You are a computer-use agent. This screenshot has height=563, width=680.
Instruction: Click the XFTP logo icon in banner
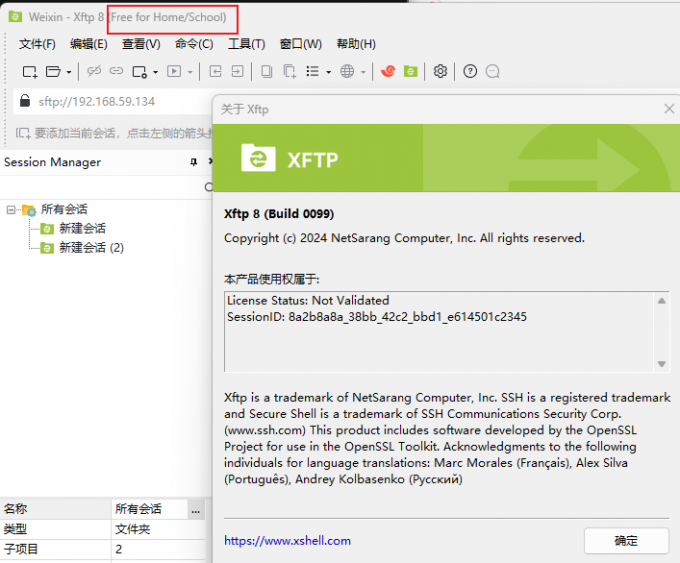point(258,157)
